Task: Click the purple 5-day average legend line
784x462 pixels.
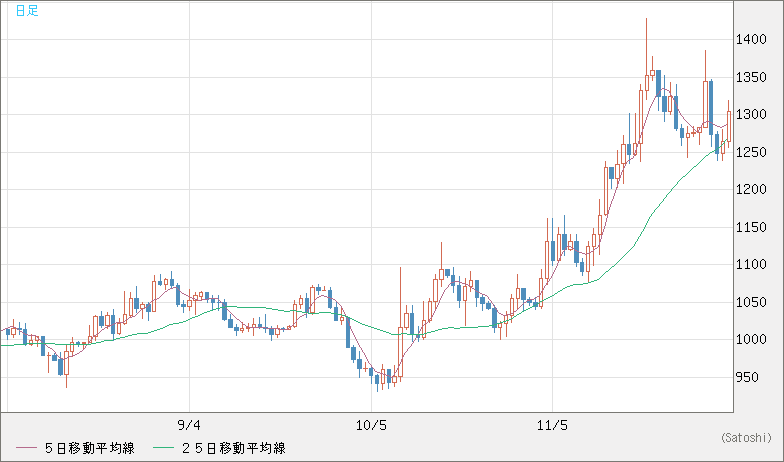Action: coord(26,448)
